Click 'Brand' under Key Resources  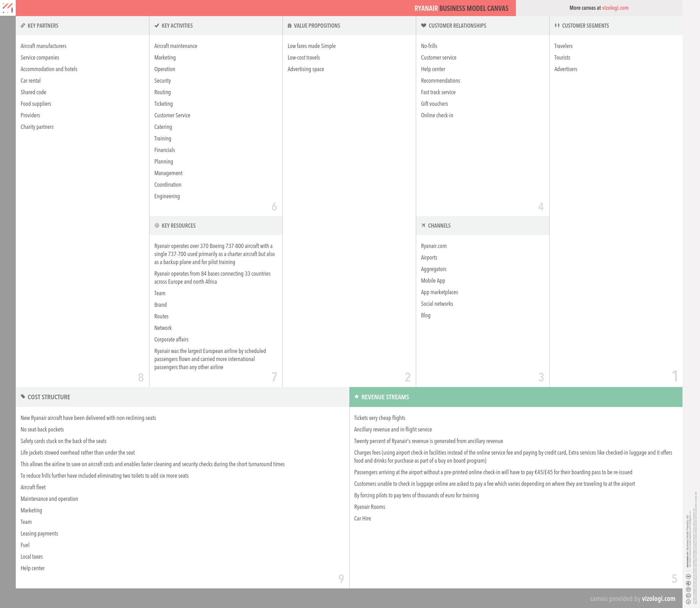pos(160,305)
